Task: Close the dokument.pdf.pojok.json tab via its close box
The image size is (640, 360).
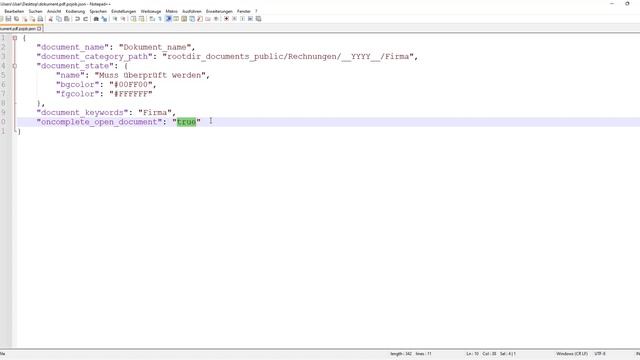Action: [x=39, y=29]
